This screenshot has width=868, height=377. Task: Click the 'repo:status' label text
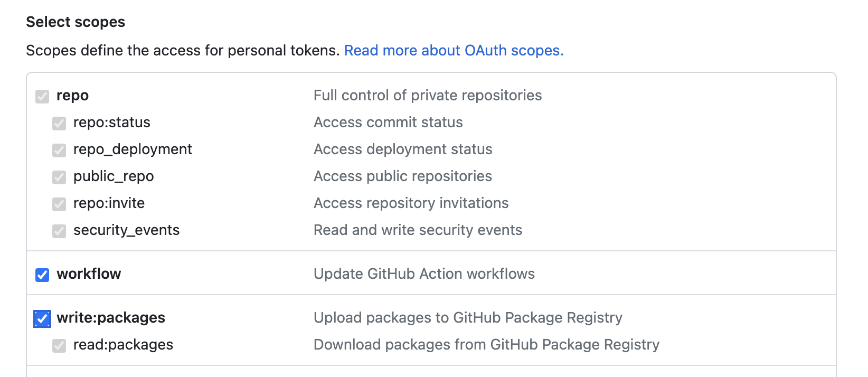click(111, 122)
